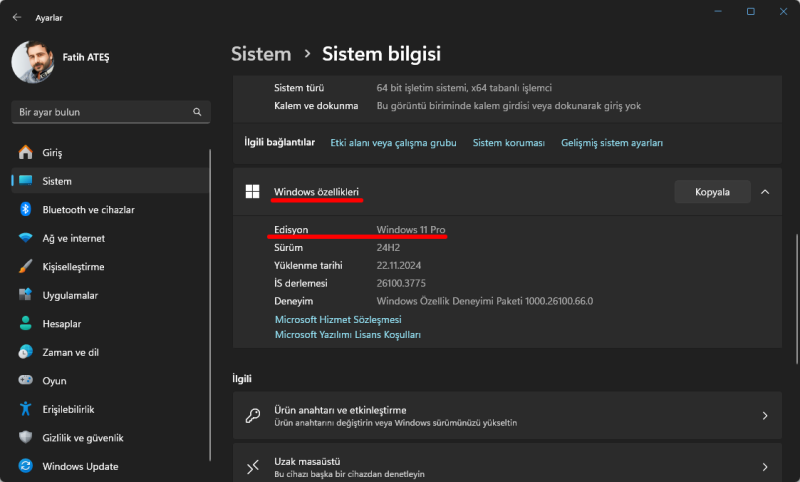The image size is (800, 482).
Task: Click the Giriş home icon
Action: [x=26, y=152]
